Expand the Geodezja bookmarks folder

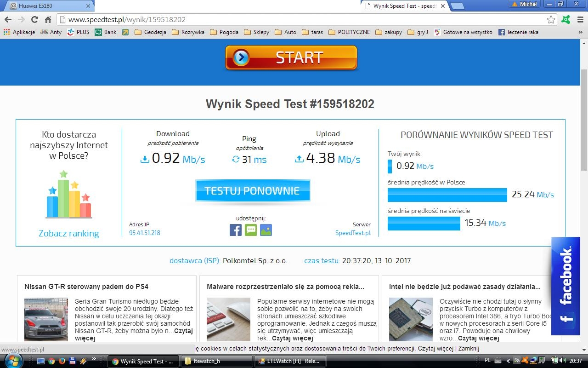[x=150, y=32]
